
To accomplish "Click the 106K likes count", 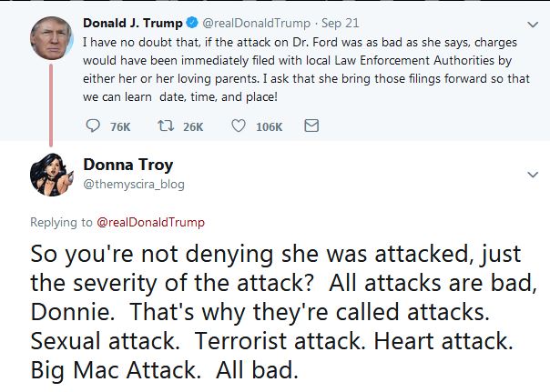I will (x=269, y=126).
